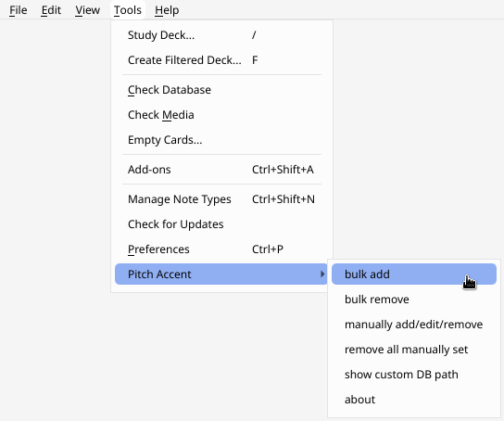Close the Tools menu from menu bar
504x421 pixels.
pos(128,10)
